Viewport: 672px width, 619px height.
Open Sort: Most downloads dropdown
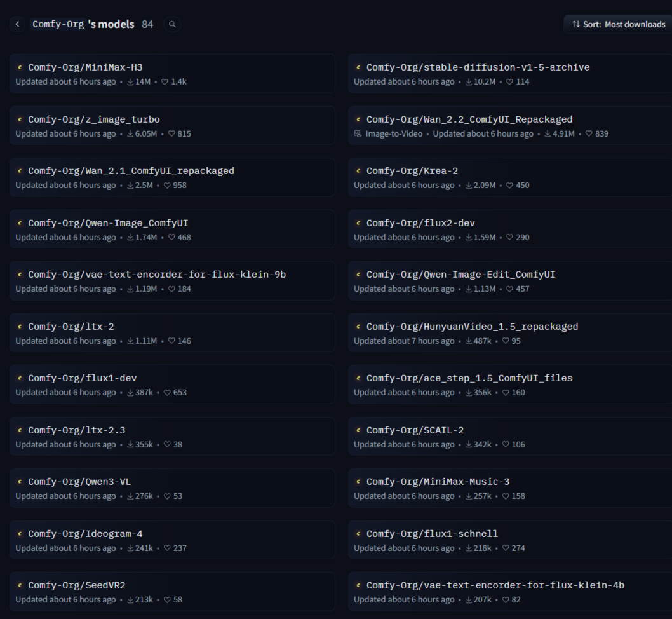click(619, 24)
